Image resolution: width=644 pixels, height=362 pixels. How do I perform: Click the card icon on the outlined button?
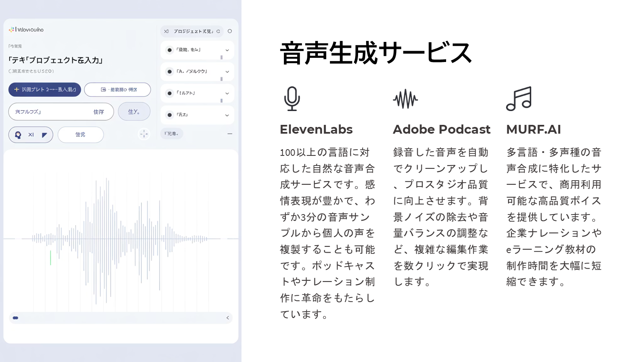104,90
